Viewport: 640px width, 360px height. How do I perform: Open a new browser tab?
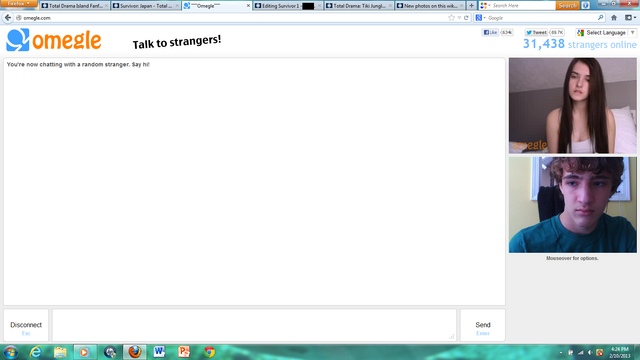point(471,5)
